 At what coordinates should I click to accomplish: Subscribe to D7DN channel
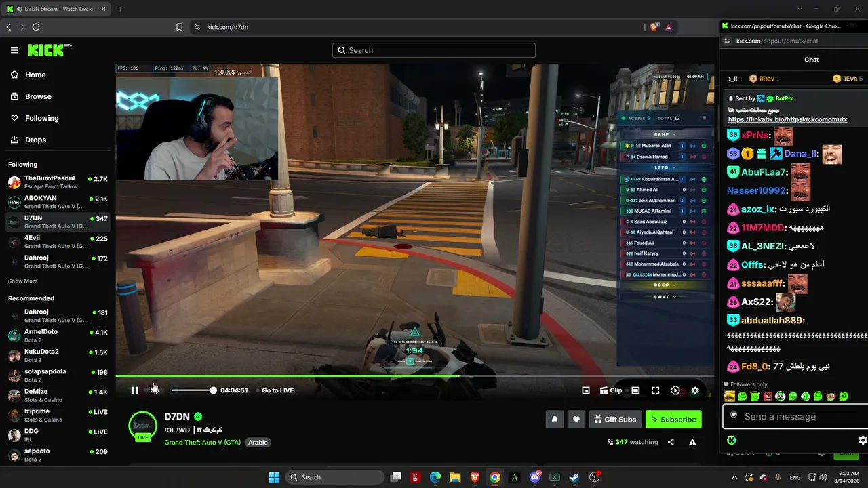tap(673, 420)
